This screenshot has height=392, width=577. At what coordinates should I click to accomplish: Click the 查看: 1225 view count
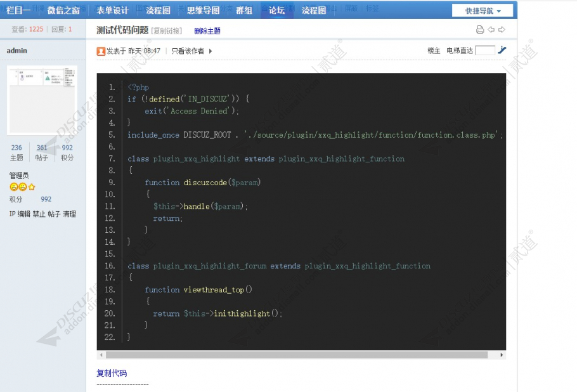[27, 29]
